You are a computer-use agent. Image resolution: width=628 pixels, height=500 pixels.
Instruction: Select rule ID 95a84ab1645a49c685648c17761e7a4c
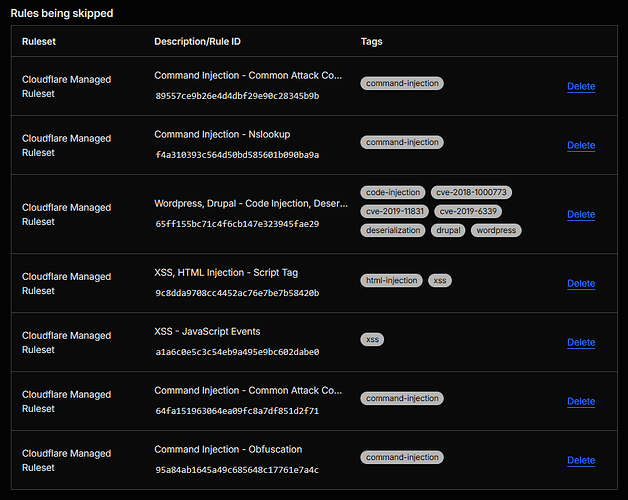click(x=237, y=470)
